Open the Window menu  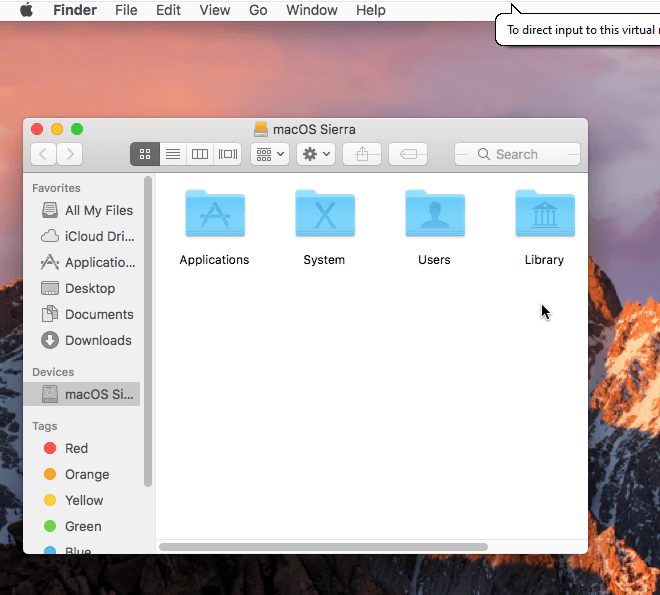tap(311, 10)
